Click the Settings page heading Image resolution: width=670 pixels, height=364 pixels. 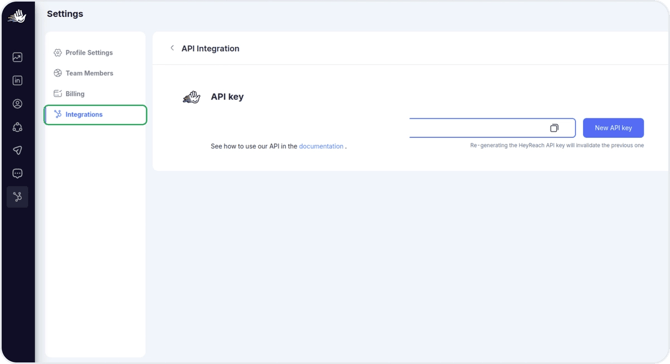tap(65, 14)
